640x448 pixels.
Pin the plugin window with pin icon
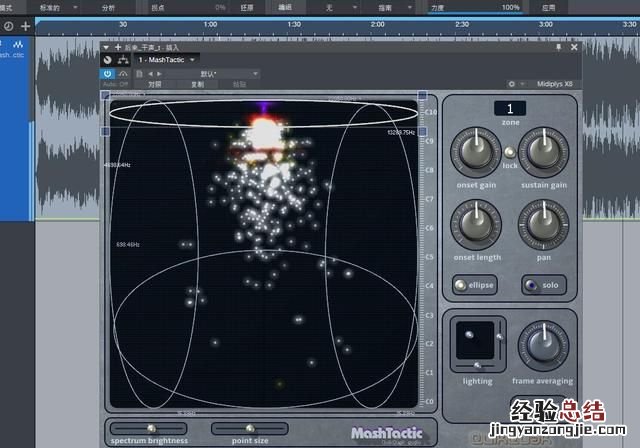(x=559, y=47)
